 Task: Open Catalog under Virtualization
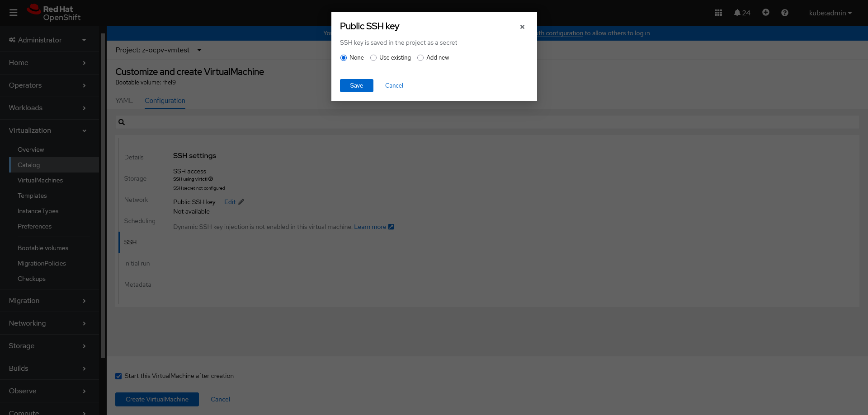[x=54, y=165]
